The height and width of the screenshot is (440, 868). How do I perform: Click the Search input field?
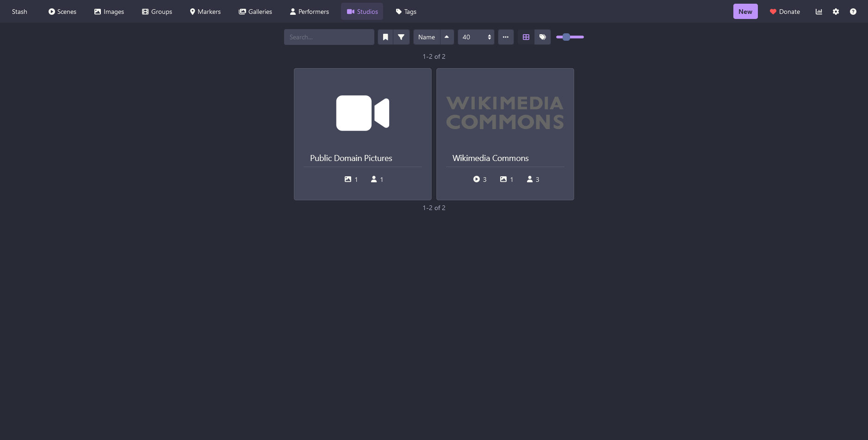tap(329, 37)
